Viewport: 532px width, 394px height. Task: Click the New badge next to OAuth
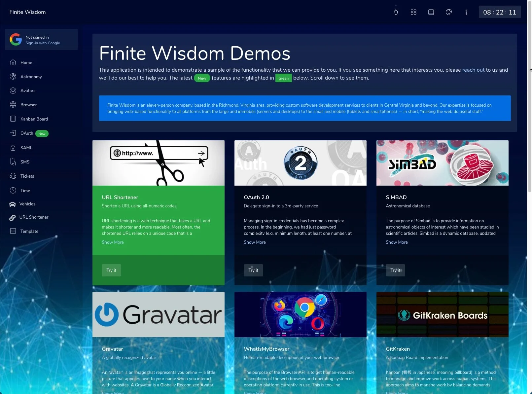point(42,134)
